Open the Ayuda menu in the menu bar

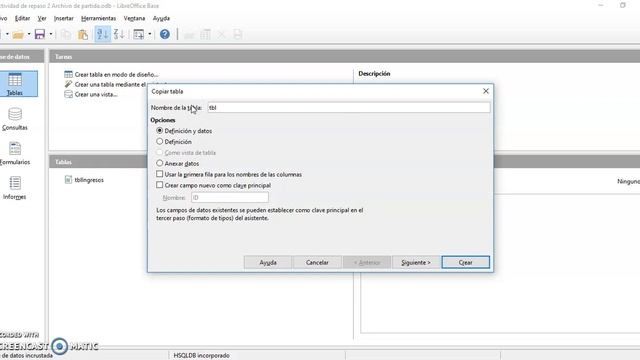[x=161, y=18]
